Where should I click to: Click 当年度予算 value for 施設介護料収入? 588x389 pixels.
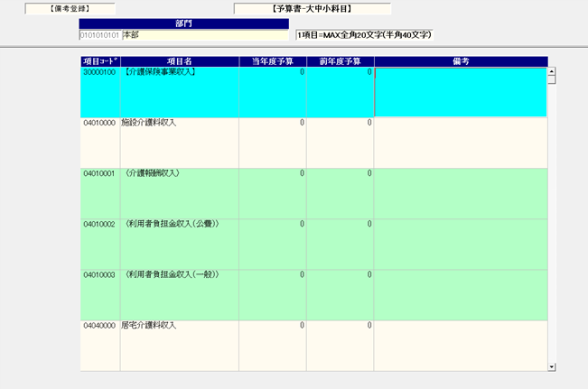(273, 144)
